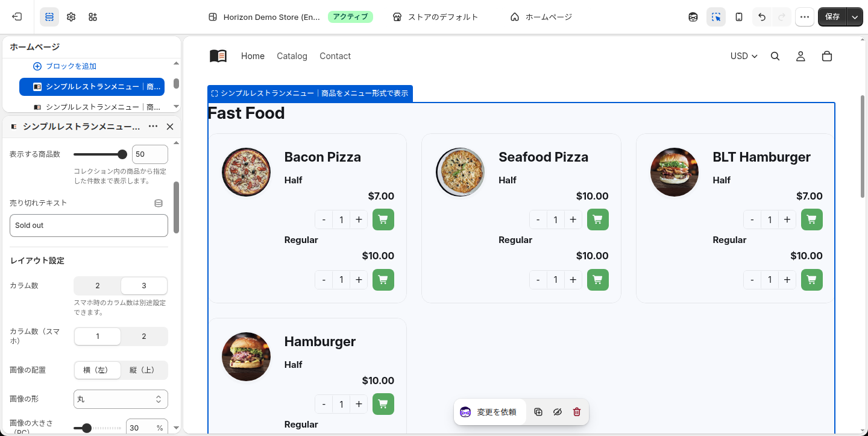Adjust the 表示する商品数 slider
This screenshot has height=436, width=868.
coord(100,154)
